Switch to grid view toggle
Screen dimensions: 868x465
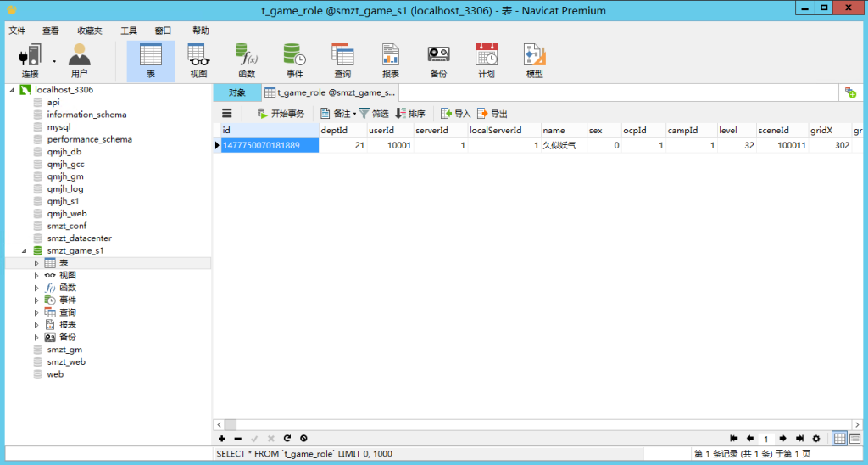[x=839, y=439]
